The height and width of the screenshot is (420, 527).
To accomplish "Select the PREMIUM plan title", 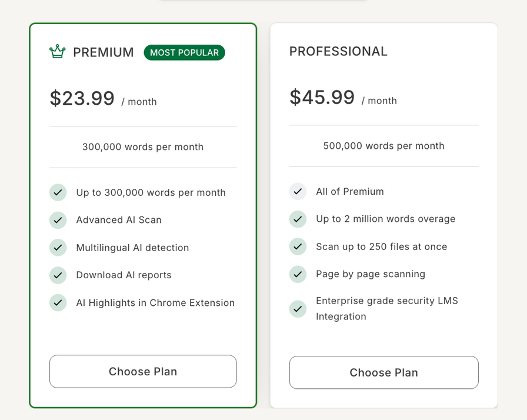I will coord(104,52).
